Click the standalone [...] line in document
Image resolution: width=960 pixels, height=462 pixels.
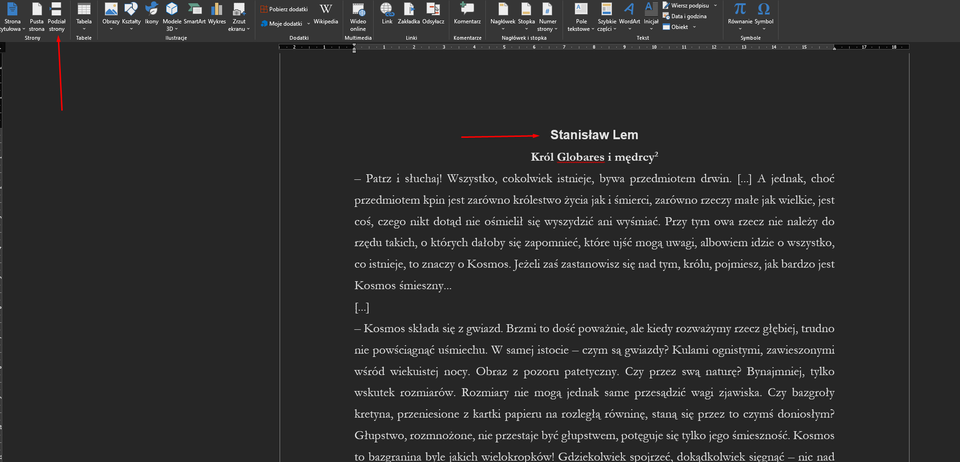tap(361, 307)
